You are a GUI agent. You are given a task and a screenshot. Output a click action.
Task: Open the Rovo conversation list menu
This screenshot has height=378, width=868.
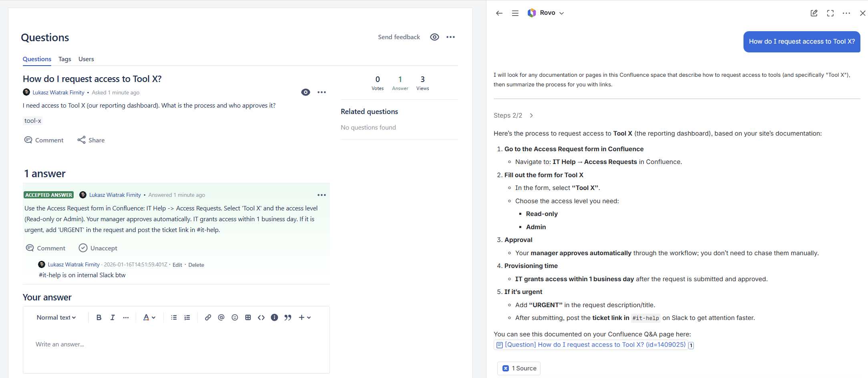pos(515,13)
